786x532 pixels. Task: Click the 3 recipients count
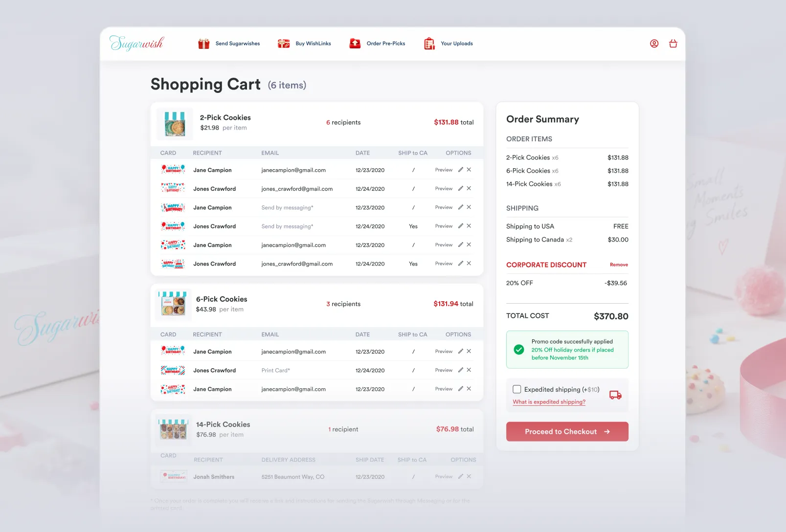(x=343, y=304)
